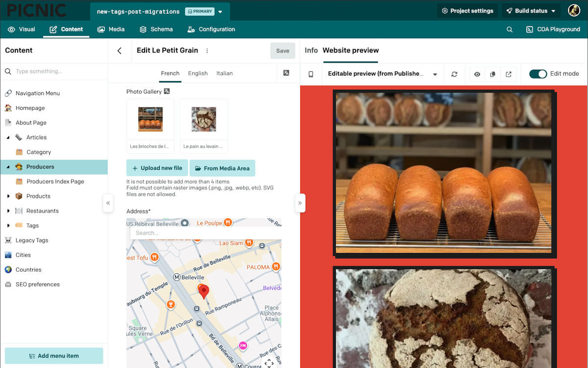Expand the Restaurants tree section
The image size is (588, 368).
point(8,211)
